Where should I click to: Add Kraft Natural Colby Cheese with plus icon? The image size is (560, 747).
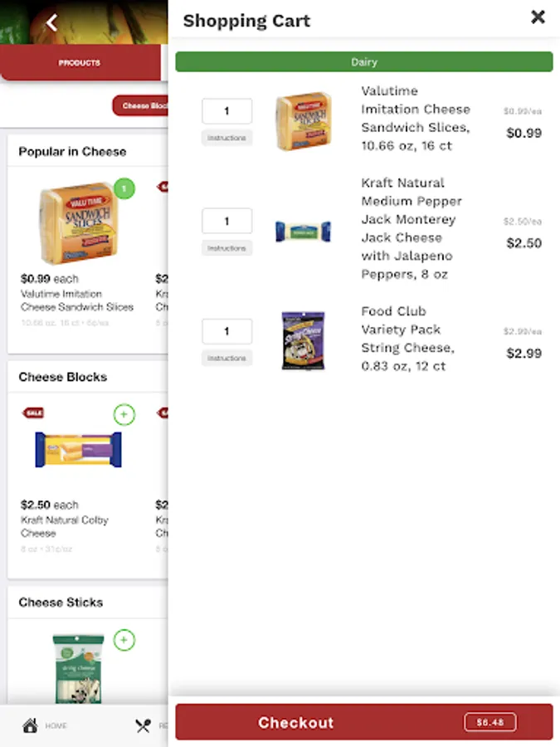(x=124, y=414)
